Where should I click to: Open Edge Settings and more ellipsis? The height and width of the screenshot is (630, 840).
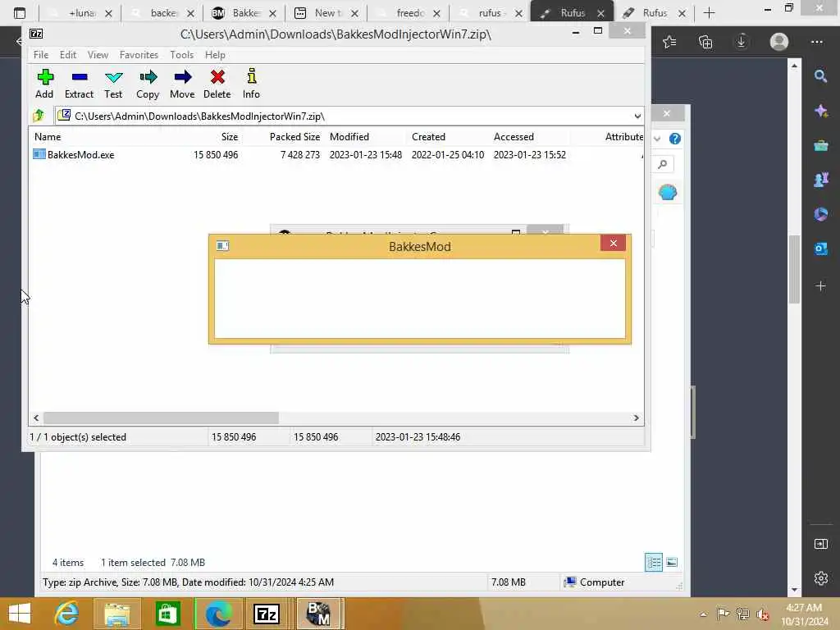816,42
